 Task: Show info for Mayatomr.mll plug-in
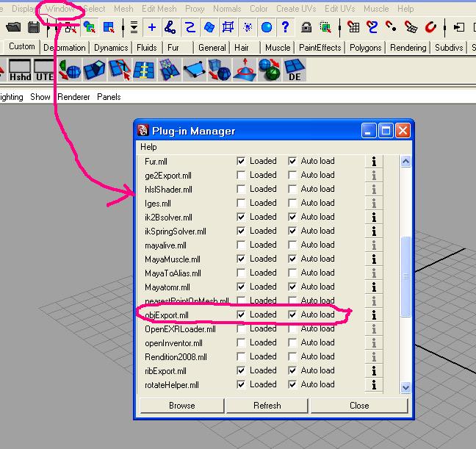click(374, 287)
